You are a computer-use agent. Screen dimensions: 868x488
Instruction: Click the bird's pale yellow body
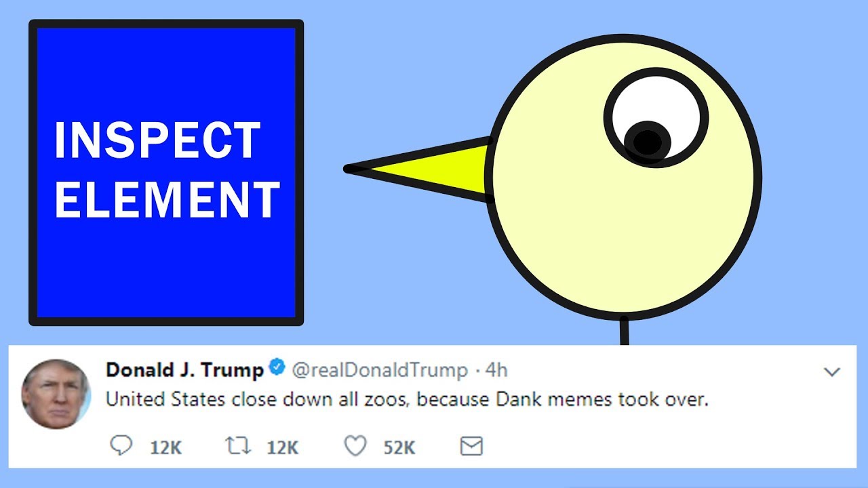[624, 224]
